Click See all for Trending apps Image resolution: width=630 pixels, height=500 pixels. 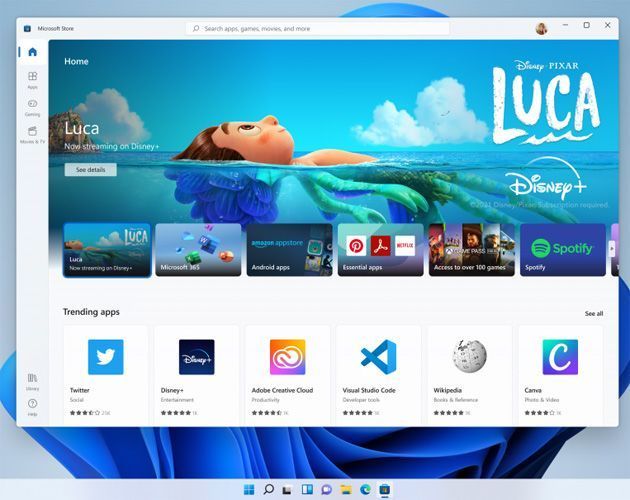(x=593, y=313)
